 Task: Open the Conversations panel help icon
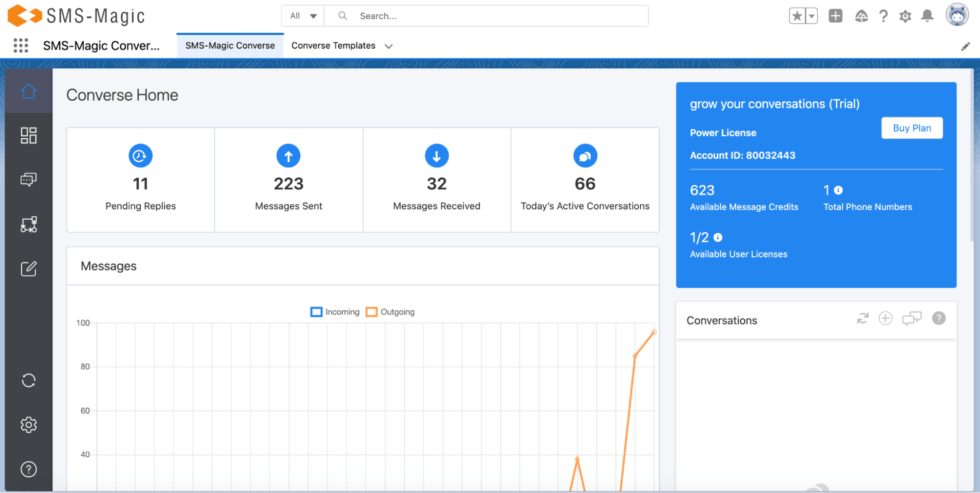coord(939,319)
